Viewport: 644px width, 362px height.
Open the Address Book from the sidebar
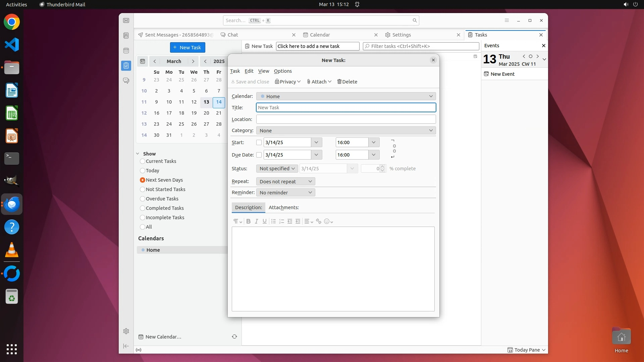126,36
